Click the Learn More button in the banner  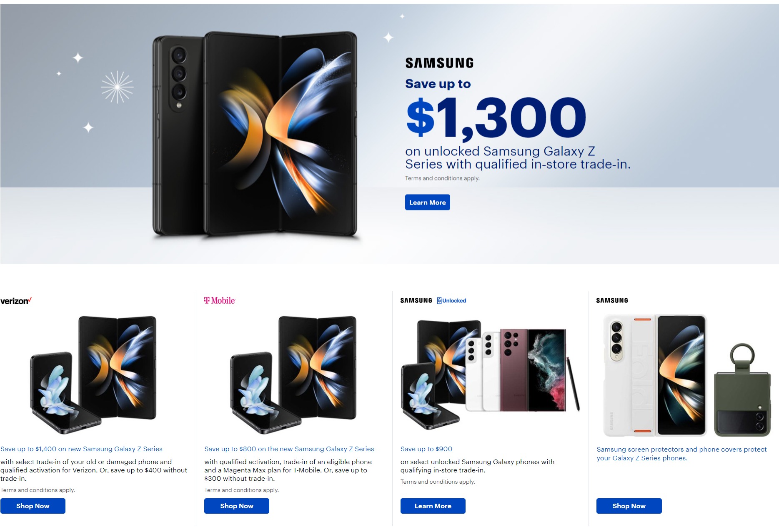point(427,202)
